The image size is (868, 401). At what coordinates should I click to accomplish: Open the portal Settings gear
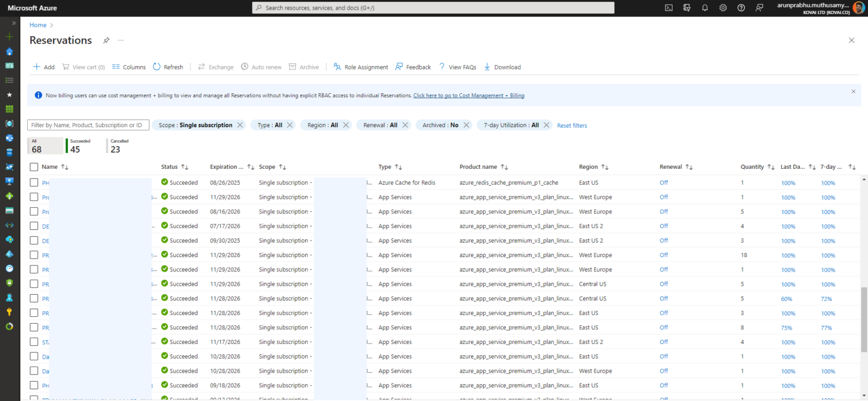(x=723, y=7)
